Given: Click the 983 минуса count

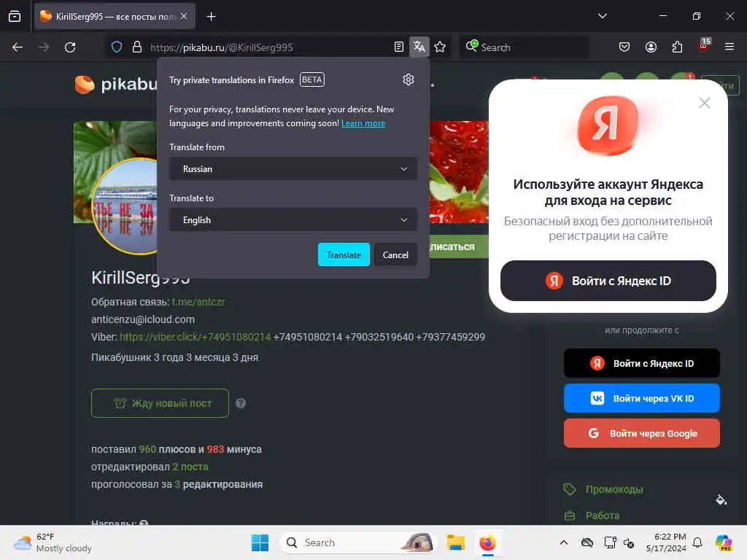Looking at the screenshot, I should (x=215, y=449).
